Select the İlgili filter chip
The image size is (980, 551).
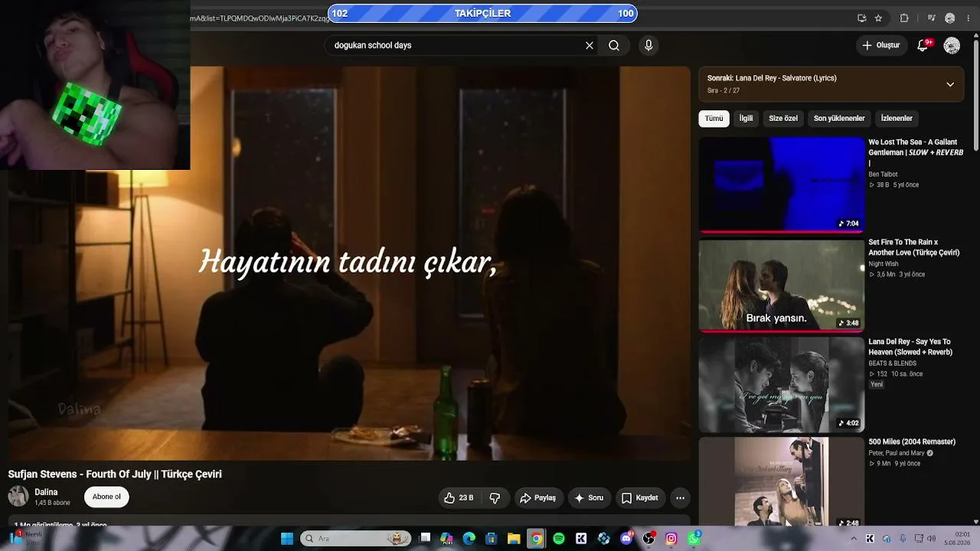point(746,119)
